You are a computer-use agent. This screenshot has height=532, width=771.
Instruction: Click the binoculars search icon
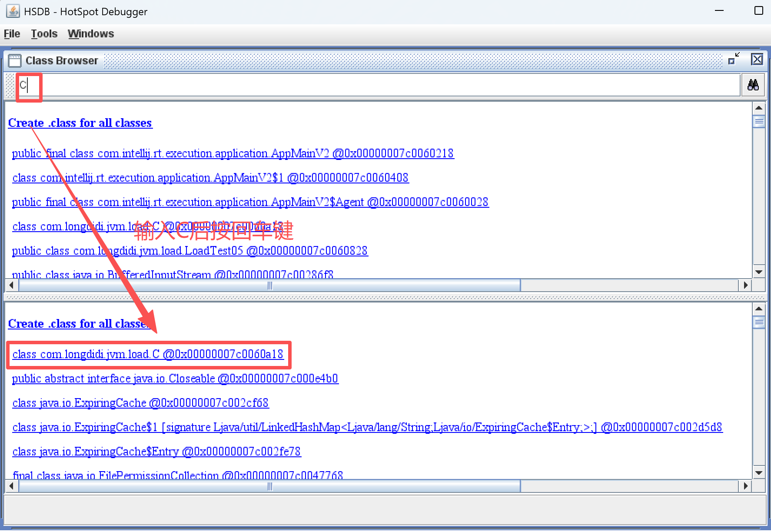pos(753,85)
